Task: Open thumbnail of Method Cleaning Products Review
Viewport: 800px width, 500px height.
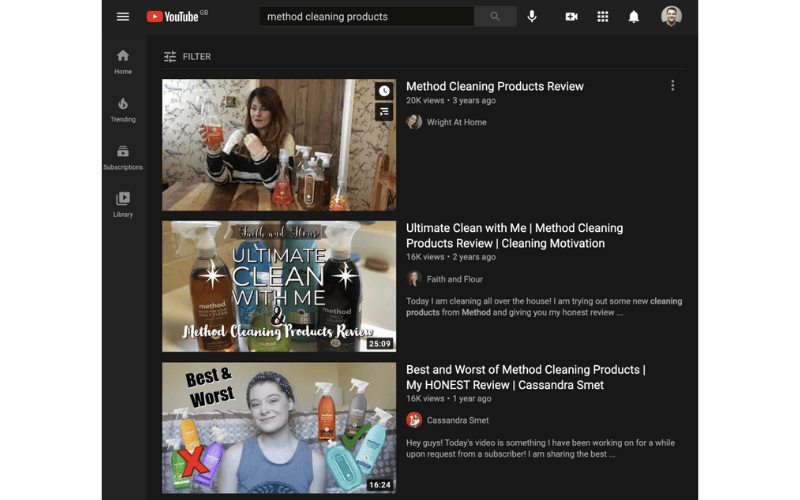Action: 279,144
